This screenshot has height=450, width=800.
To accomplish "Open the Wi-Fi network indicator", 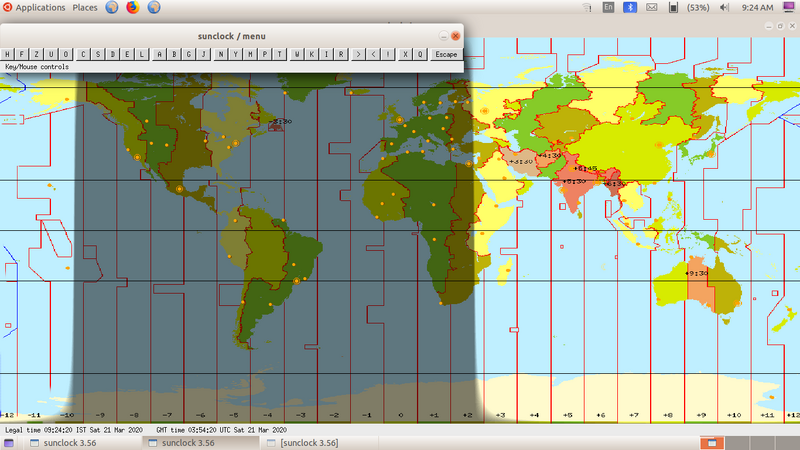I will (587, 8).
